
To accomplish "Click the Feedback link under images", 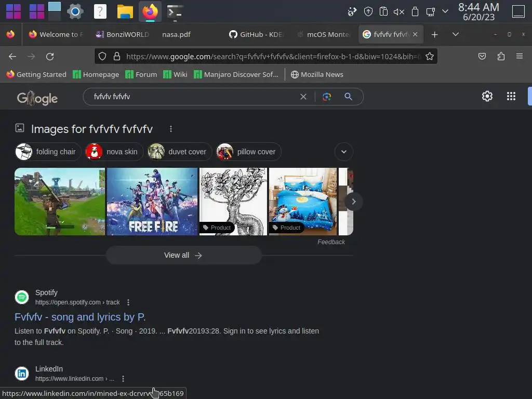I will click(331, 242).
